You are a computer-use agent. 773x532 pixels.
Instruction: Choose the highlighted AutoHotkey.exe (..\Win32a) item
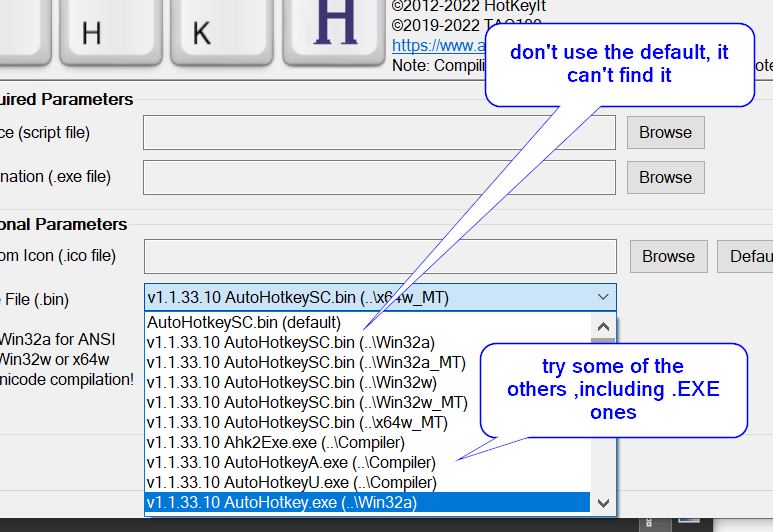coord(281,502)
